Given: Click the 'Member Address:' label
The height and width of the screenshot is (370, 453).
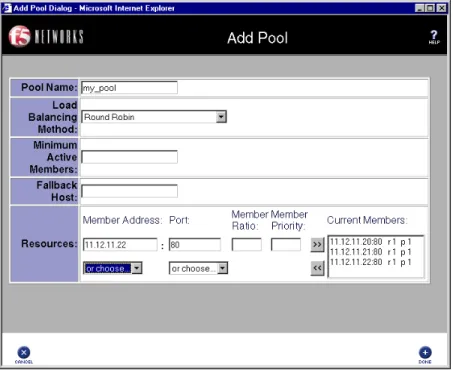Looking at the screenshot, I should [122, 220].
